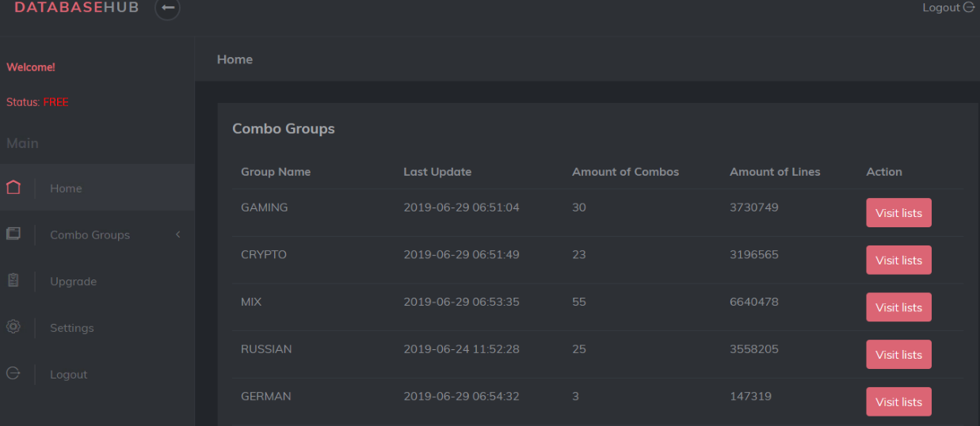Image resolution: width=980 pixels, height=426 pixels.
Task: Click the date 2019-06-24 11:52:28
Action: (461, 348)
